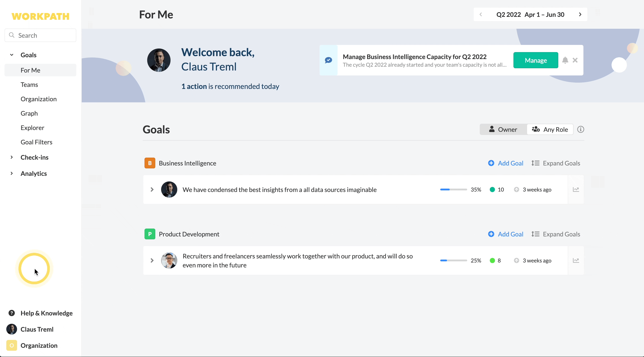Click the Analytics label
Screen dimensions: 644x357
[33, 173]
